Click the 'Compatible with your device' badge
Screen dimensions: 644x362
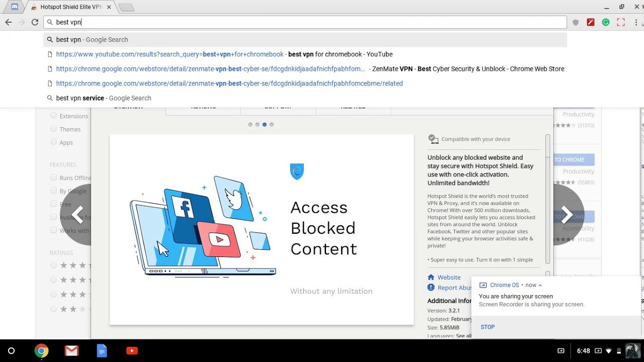(x=469, y=139)
